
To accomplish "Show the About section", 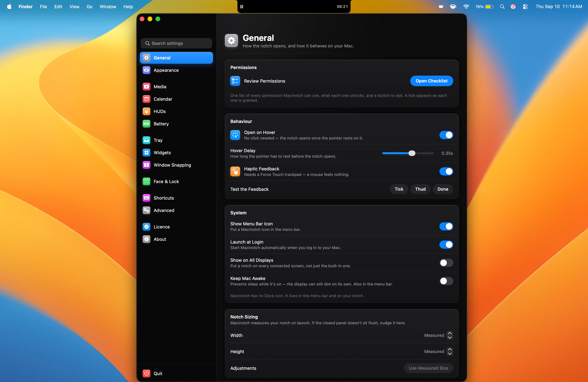I will (x=176, y=239).
